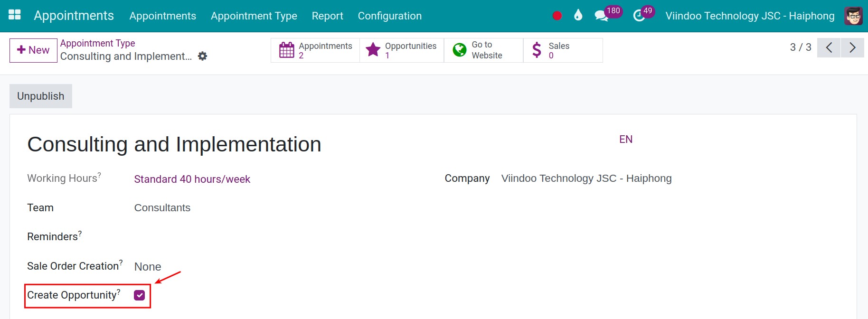Open the Configuration menu

tap(390, 16)
